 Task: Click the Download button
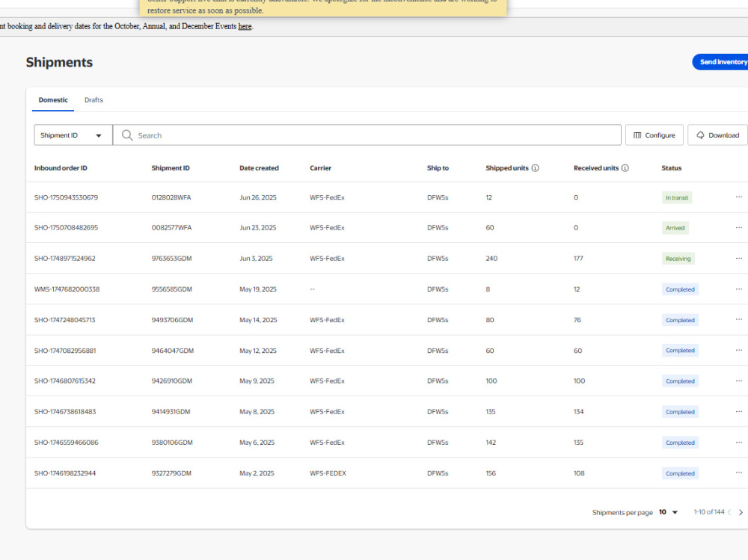(x=717, y=135)
